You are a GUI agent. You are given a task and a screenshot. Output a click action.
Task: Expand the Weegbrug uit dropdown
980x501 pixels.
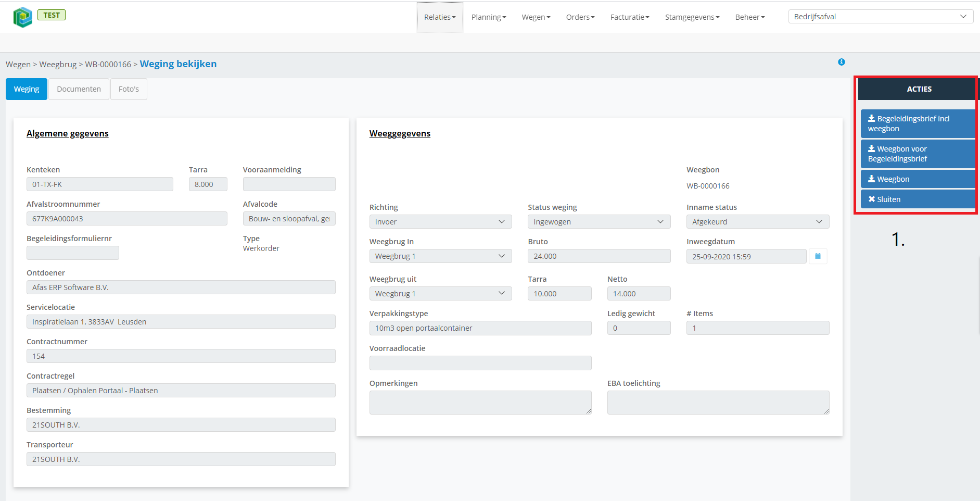point(441,294)
